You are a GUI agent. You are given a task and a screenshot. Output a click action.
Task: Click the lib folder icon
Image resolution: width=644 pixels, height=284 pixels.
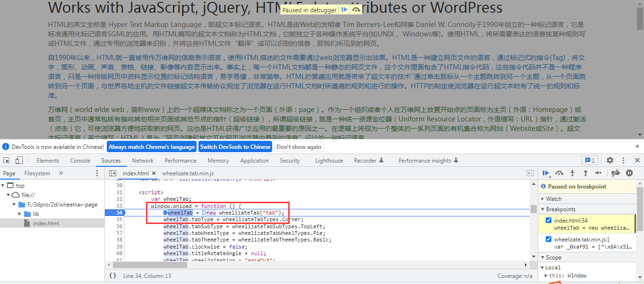click(28, 214)
